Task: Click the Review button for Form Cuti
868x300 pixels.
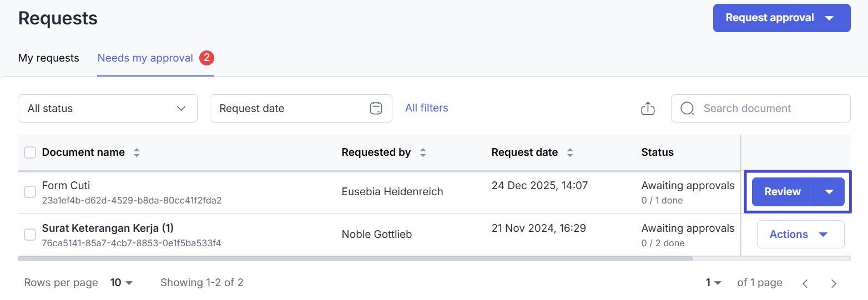Action: (783, 192)
